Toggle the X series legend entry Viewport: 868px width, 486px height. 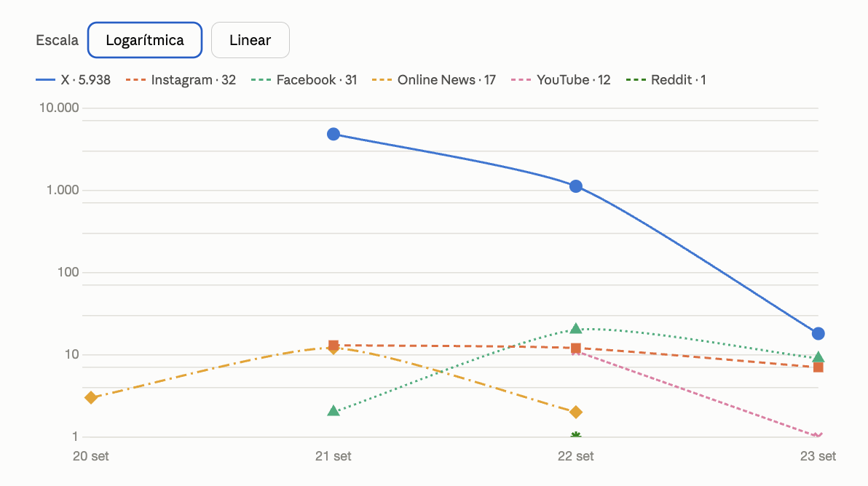pyautogui.click(x=73, y=80)
